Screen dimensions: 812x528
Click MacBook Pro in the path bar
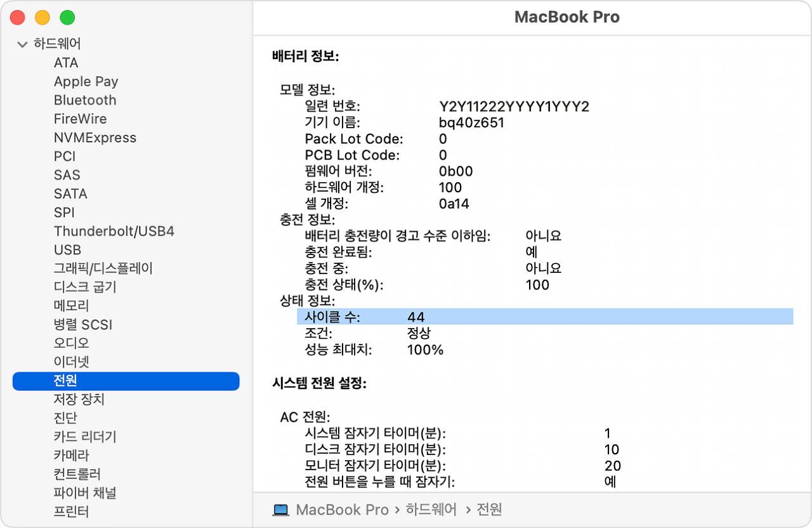click(x=343, y=510)
